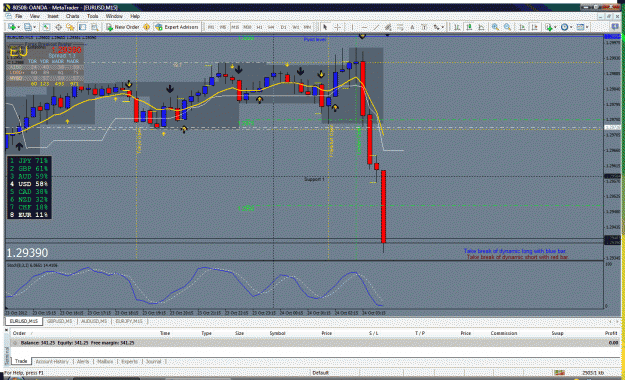Expand the New Chart dropdown arrow
The image size is (625, 380).
pyautogui.click(x=18, y=27)
